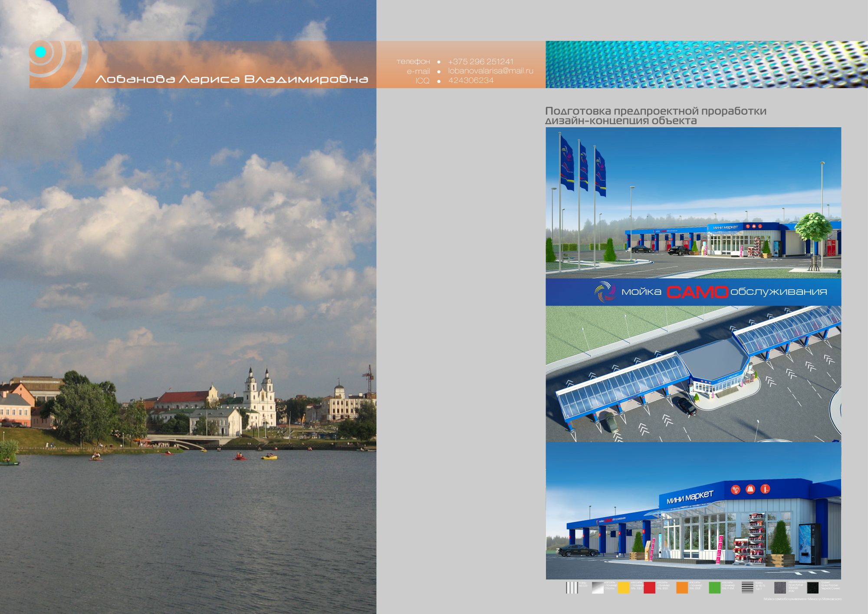Click the Лобанова Лариса Владимировна name text
Screen dimensions: 868x614
tap(231, 79)
